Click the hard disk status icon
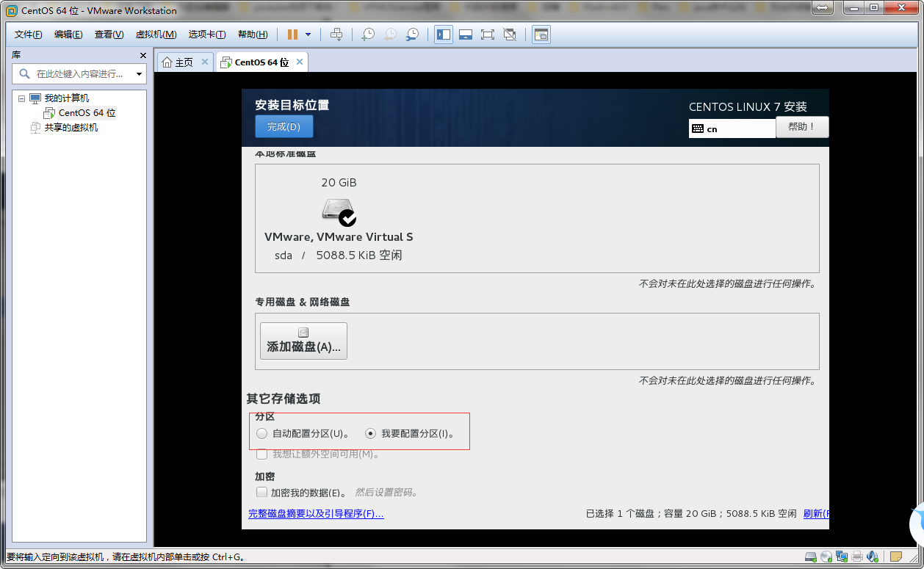Image resolution: width=924 pixels, height=569 pixels. [811, 557]
